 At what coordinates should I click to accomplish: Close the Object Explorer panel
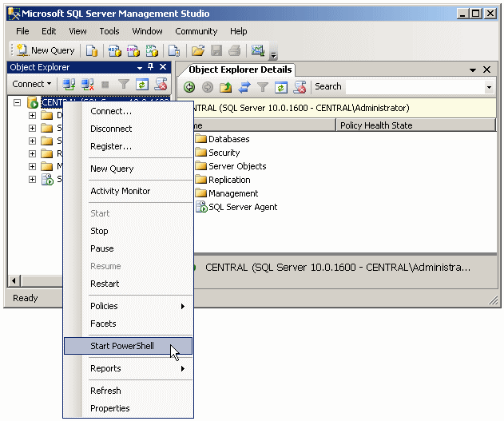pyautogui.click(x=163, y=67)
